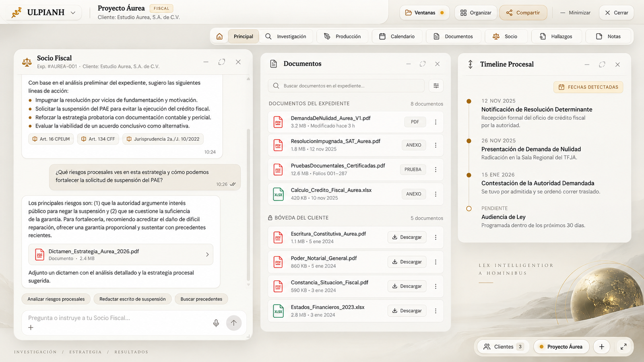This screenshot has height=362, width=644.
Task: Download Escritura_Constitutiva_Aurea.pdf
Action: [407, 237]
